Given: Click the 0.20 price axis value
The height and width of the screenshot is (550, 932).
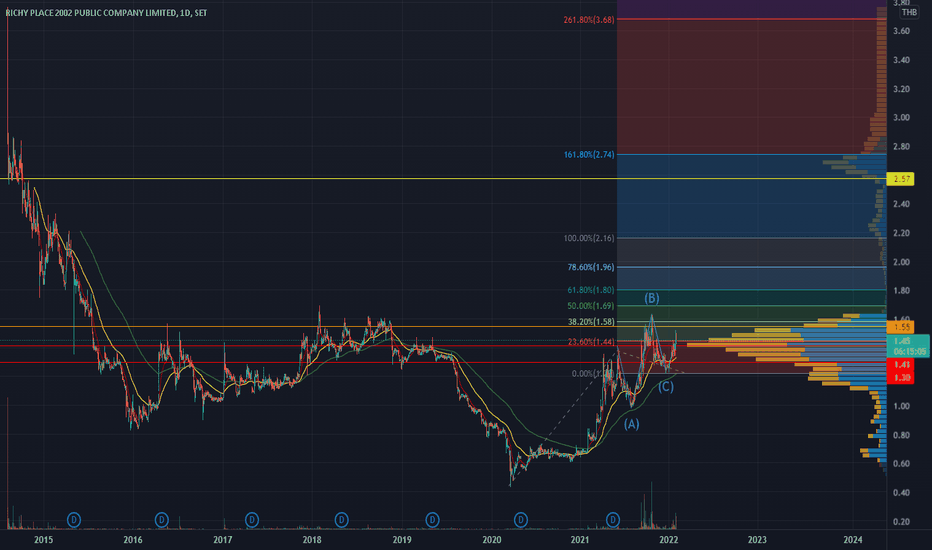Looking at the screenshot, I should click(x=901, y=522).
